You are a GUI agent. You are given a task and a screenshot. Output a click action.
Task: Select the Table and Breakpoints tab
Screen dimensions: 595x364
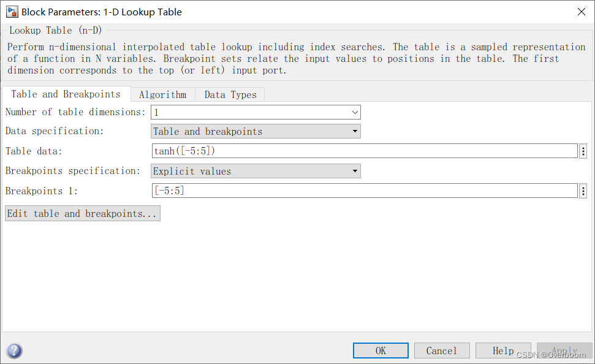pyautogui.click(x=66, y=94)
